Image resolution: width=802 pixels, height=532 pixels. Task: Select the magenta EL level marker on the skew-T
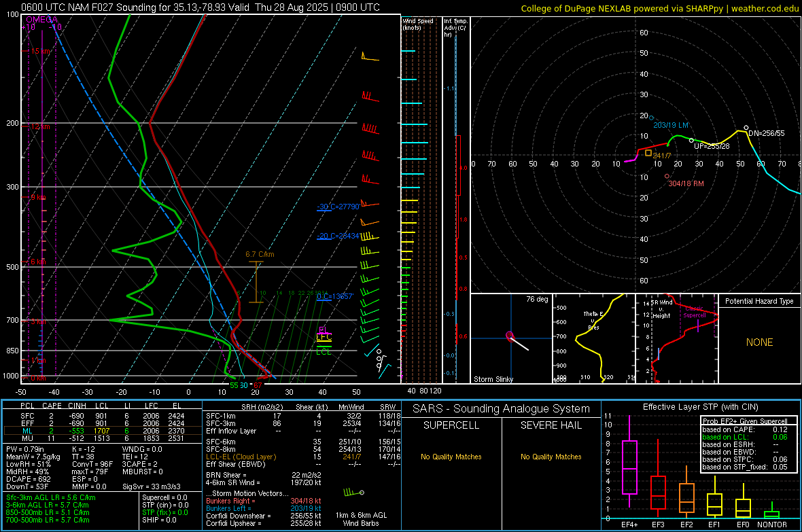(323, 330)
